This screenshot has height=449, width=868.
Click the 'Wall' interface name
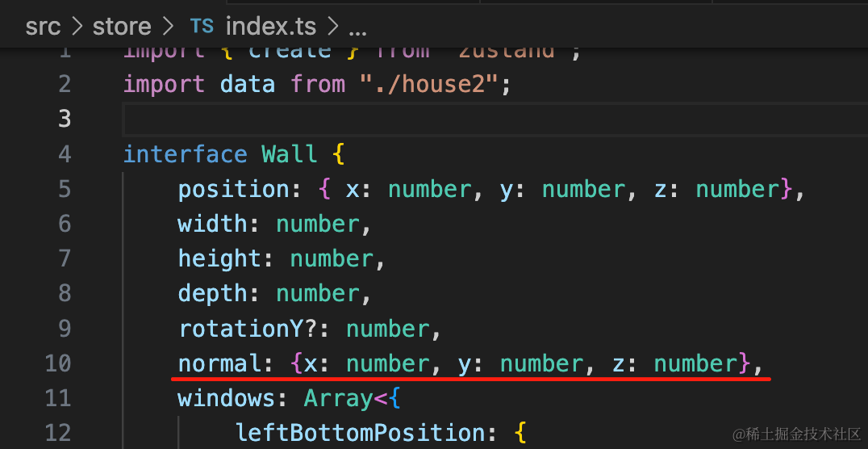[x=290, y=154]
